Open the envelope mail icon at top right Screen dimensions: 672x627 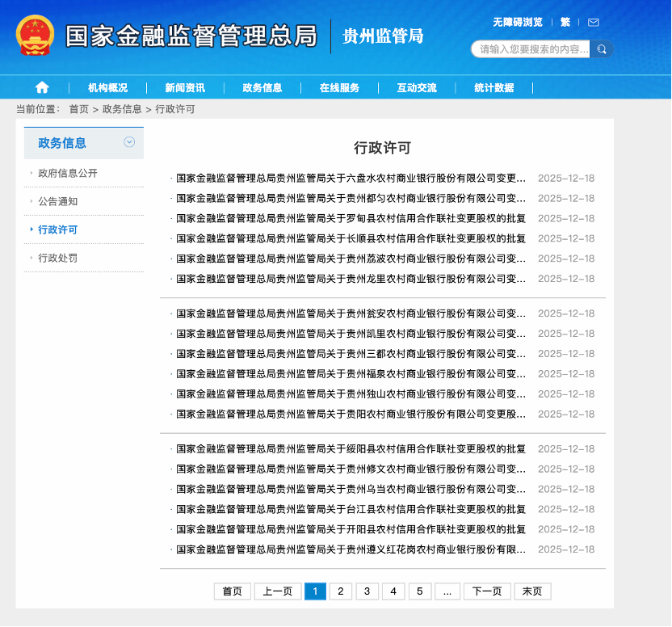click(x=593, y=23)
